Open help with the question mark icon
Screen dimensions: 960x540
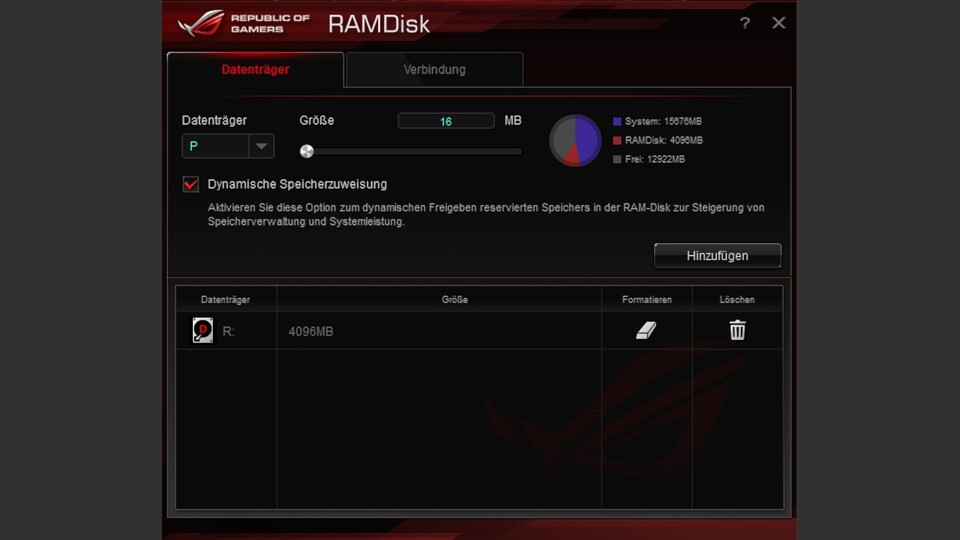coord(744,23)
